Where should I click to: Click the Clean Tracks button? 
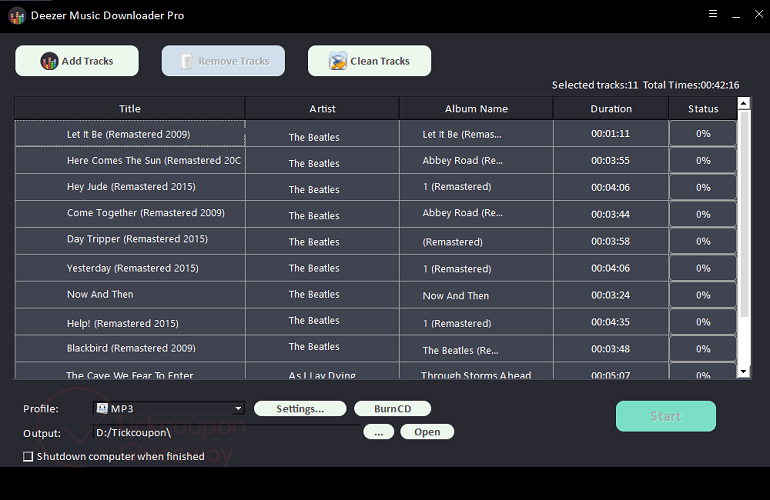click(369, 61)
